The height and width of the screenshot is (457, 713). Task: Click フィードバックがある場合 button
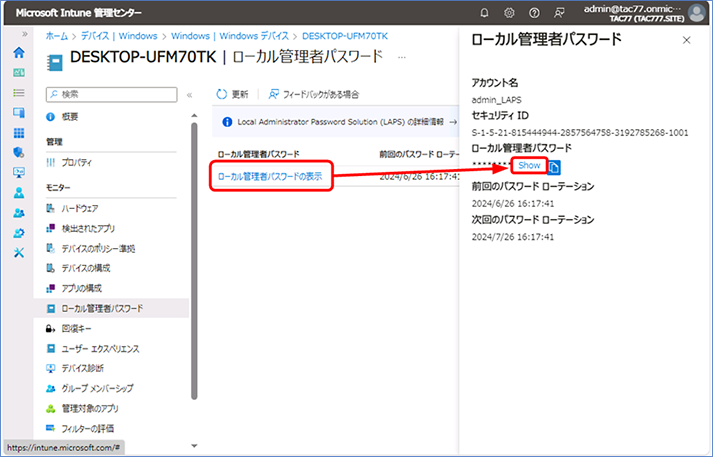click(x=313, y=94)
